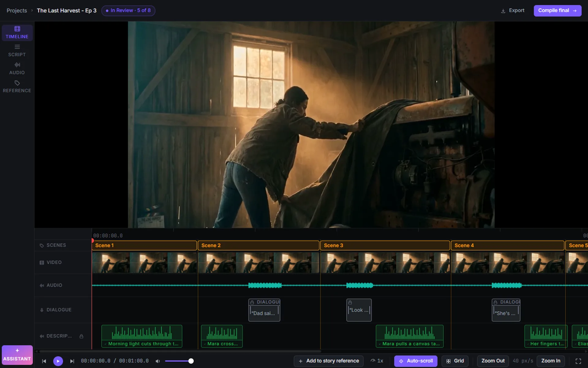Enter fullscreen mode
This screenshot has height=368, width=588.
point(578,361)
